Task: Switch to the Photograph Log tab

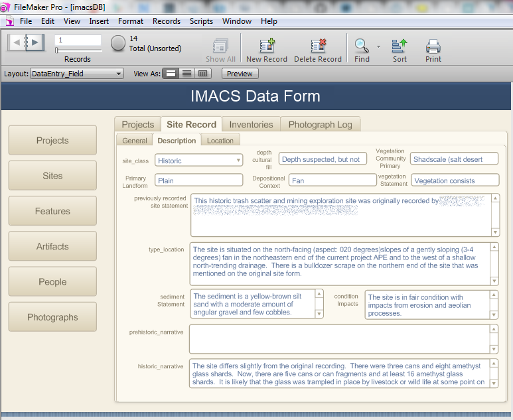Action: pos(321,124)
